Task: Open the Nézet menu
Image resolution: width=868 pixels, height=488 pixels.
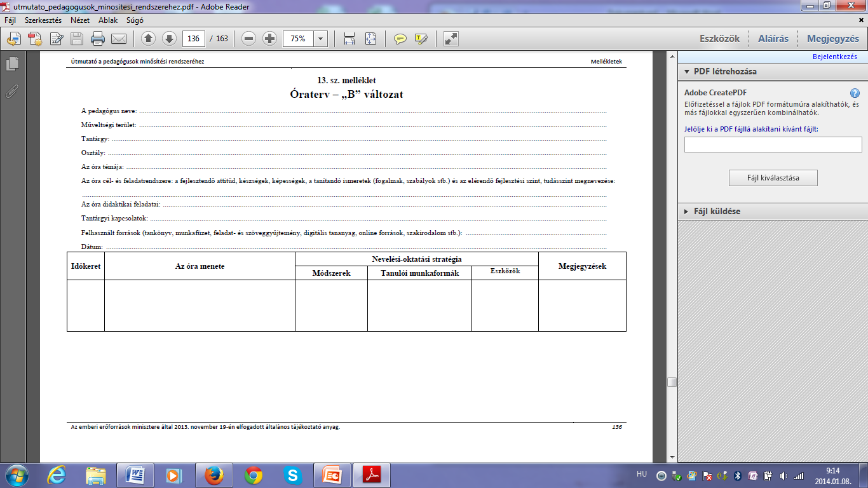Action: (x=80, y=20)
